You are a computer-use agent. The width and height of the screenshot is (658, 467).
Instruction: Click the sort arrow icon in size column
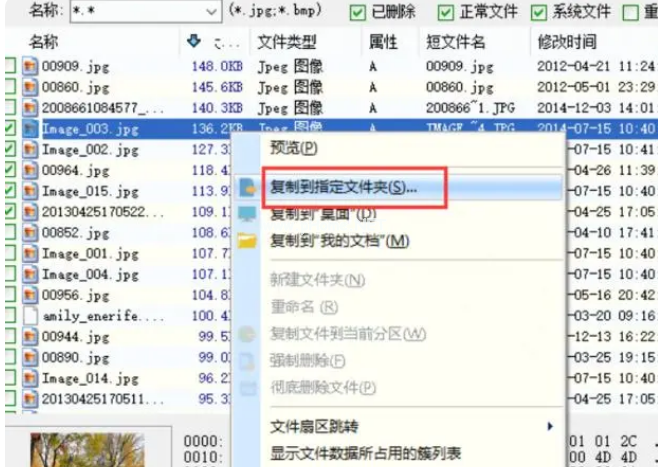point(194,42)
